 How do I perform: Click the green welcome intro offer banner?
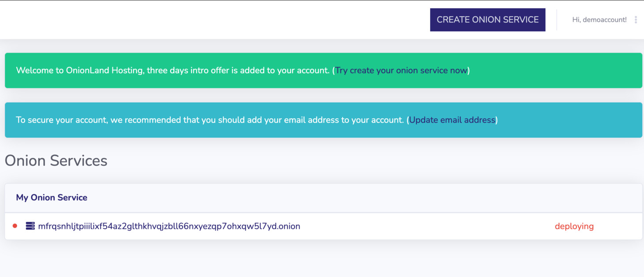pyautogui.click(x=323, y=71)
